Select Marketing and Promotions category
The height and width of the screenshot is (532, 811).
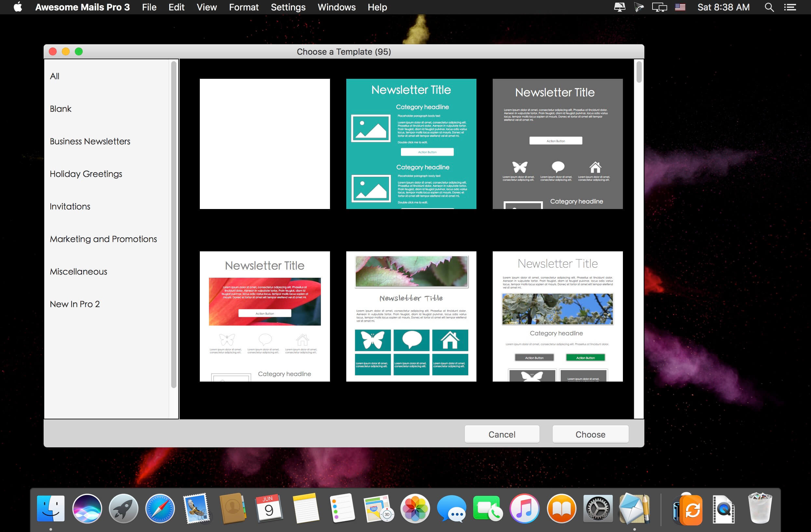[103, 239]
